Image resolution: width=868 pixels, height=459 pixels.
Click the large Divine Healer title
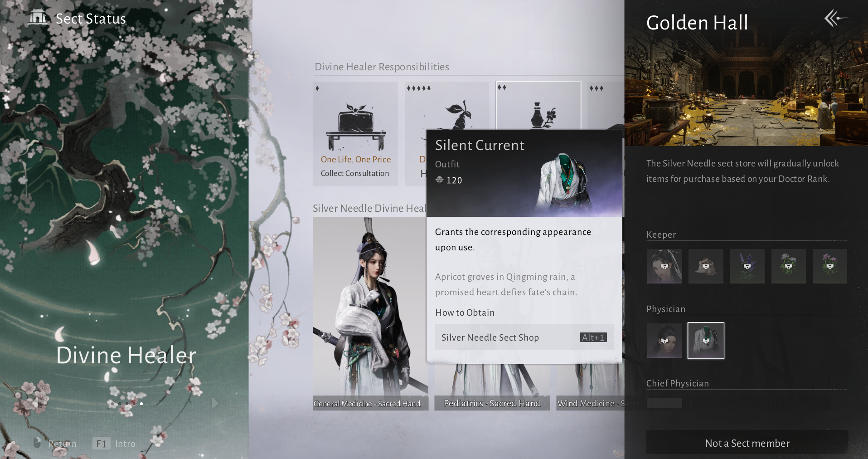[126, 355]
